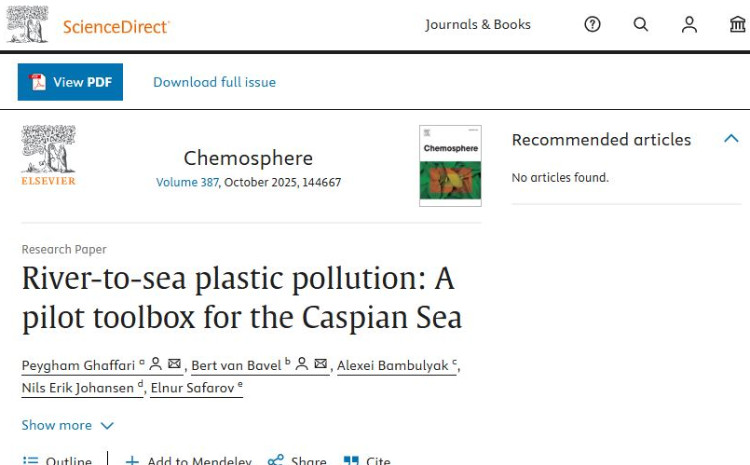Open envelope icon beside Peygham Ghaffari
This screenshot has width=750, height=465.
click(x=174, y=364)
